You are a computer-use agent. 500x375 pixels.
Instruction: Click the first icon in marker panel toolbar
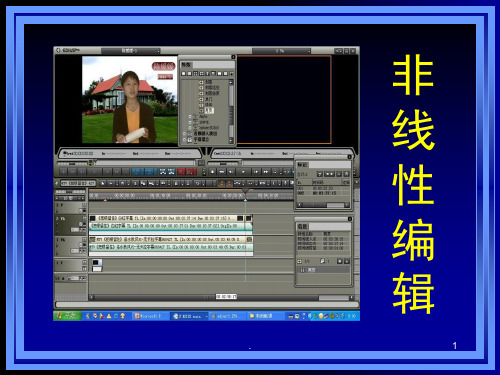click(x=320, y=174)
